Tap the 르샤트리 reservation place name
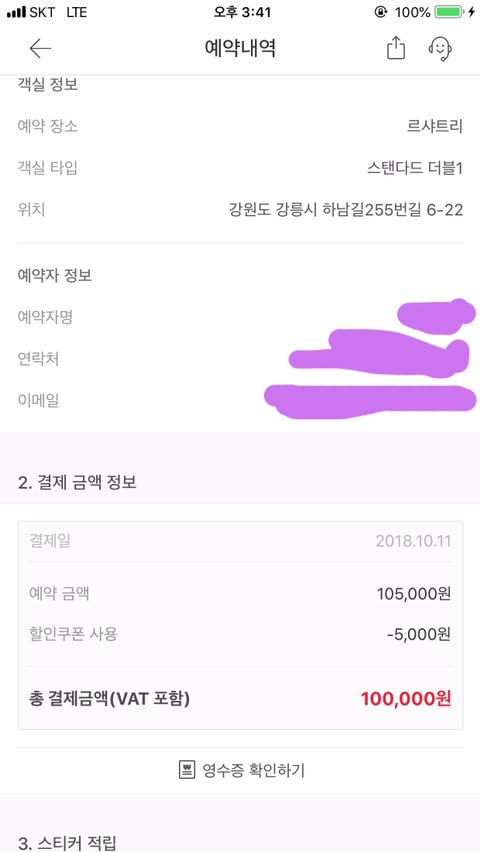Screen dimensions: 480x852 point(435,126)
